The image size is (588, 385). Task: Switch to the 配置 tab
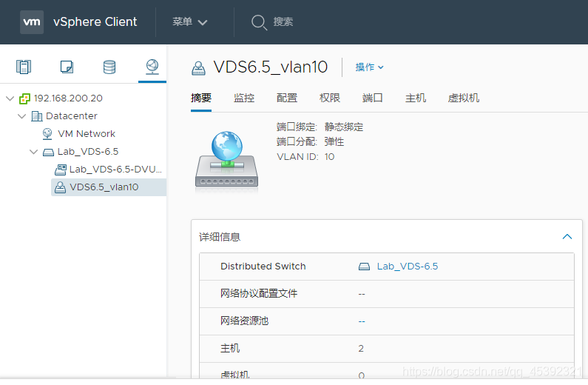287,98
